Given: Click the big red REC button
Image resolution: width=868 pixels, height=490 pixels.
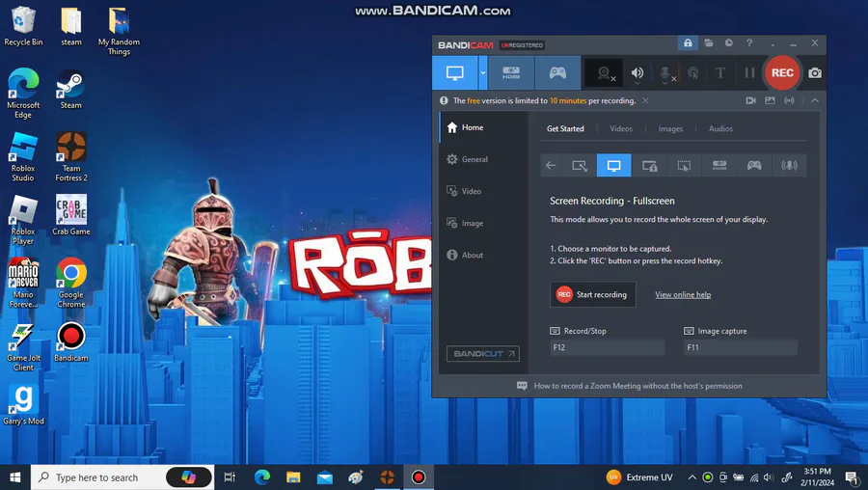Looking at the screenshot, I should click(782, 72).
